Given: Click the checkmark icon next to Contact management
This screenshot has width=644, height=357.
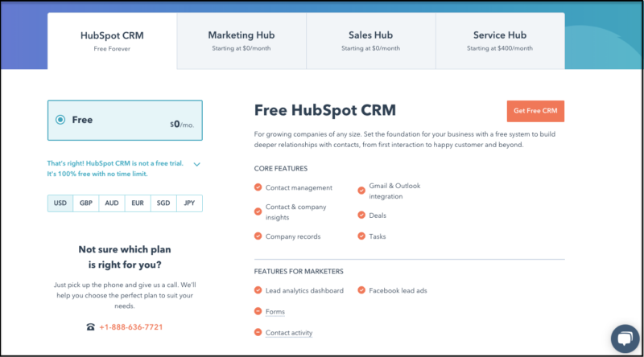Looking at the screenshot, I should (258, 187).
